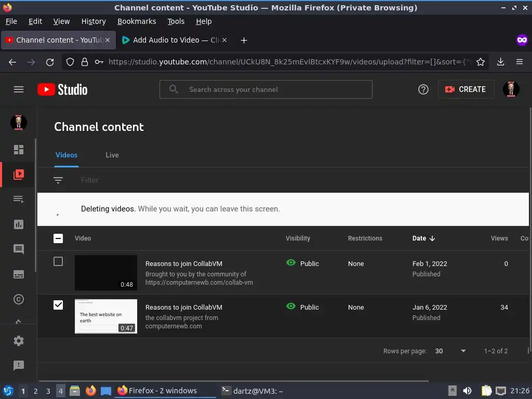Open the Tools menu
Viewport: 532px width, 399px height.
tap(176, 21)
